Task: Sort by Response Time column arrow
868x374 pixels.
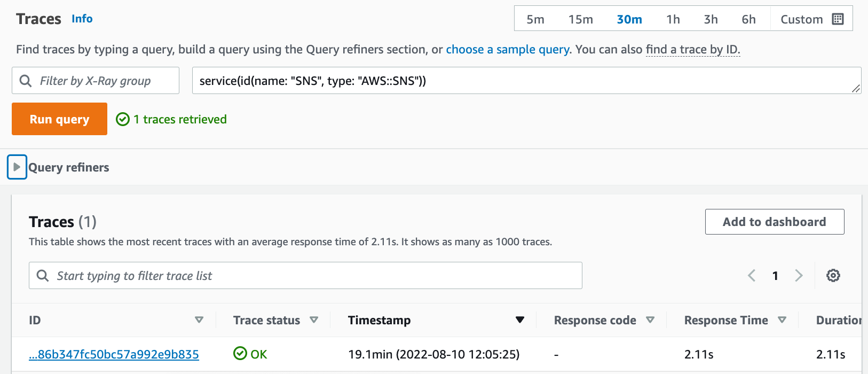Action: (782, 320)
